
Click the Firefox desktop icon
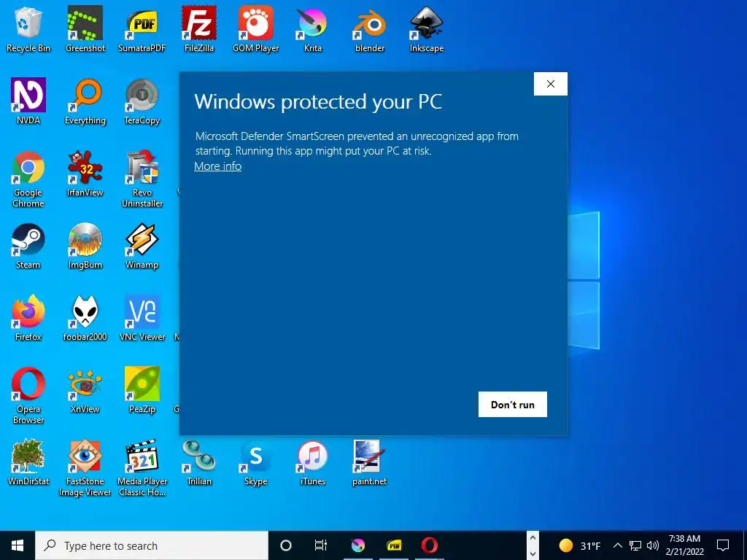[x=28, y=318]
